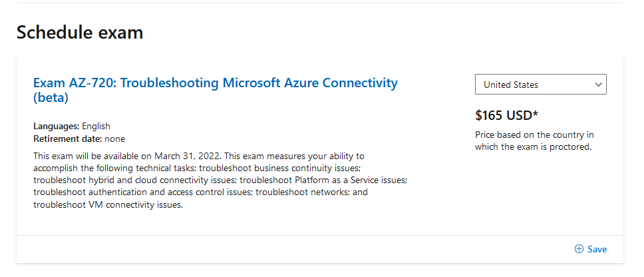Click the "(beta)" part of exam title

(x=51, y=99)
